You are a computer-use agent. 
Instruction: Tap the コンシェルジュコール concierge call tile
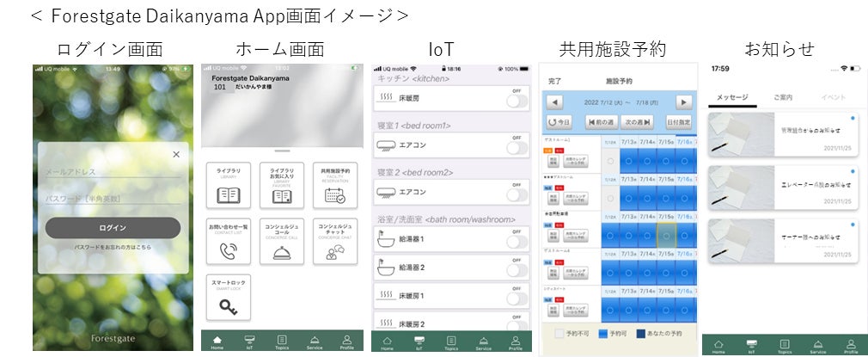(282, 241)
